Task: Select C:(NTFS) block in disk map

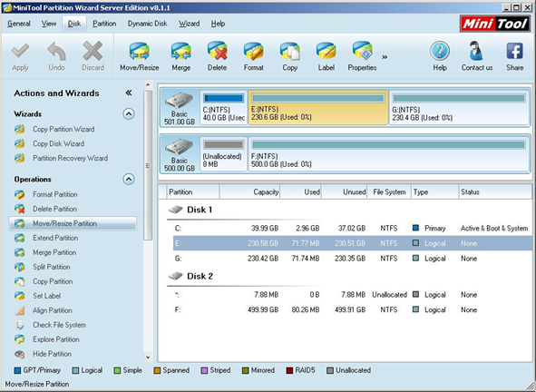Action: point(224,108)
